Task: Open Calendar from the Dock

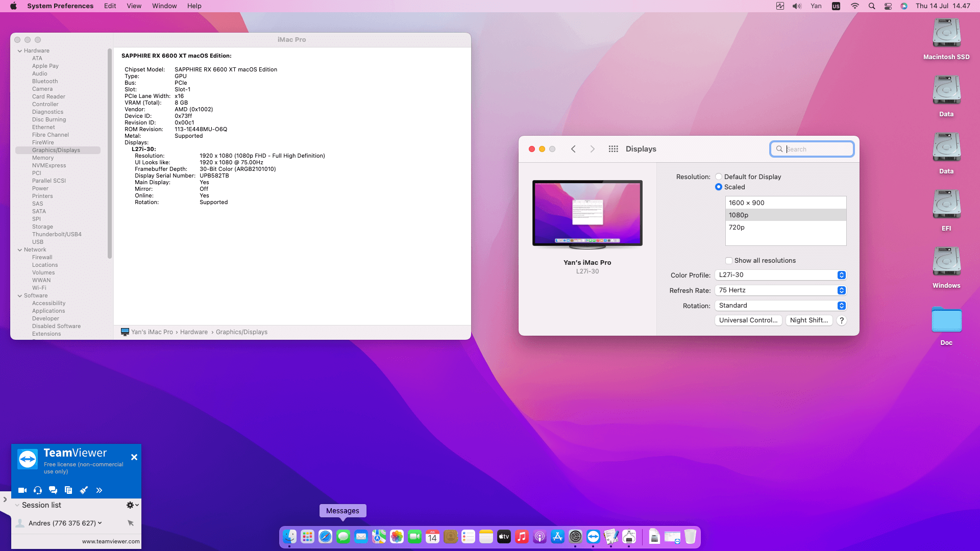Action: coord(432,537)
